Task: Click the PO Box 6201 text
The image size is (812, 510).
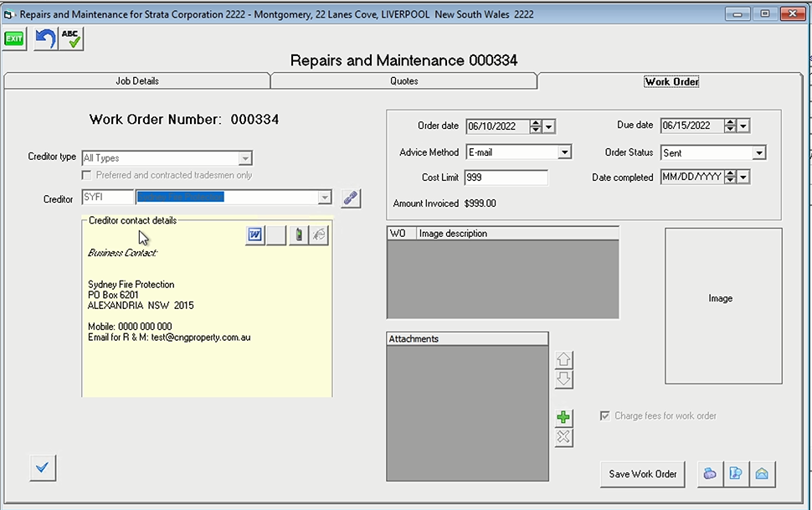Action: (x=113, y=295)
